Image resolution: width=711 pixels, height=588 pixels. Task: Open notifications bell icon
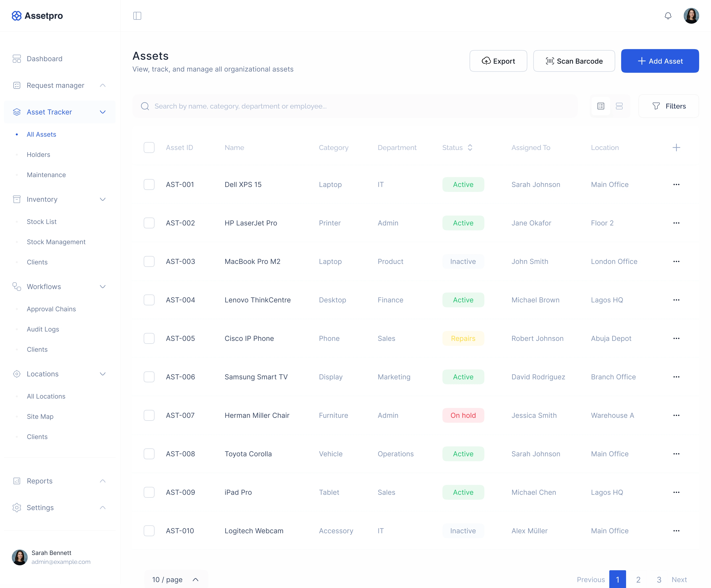click(x=668, y=16)
